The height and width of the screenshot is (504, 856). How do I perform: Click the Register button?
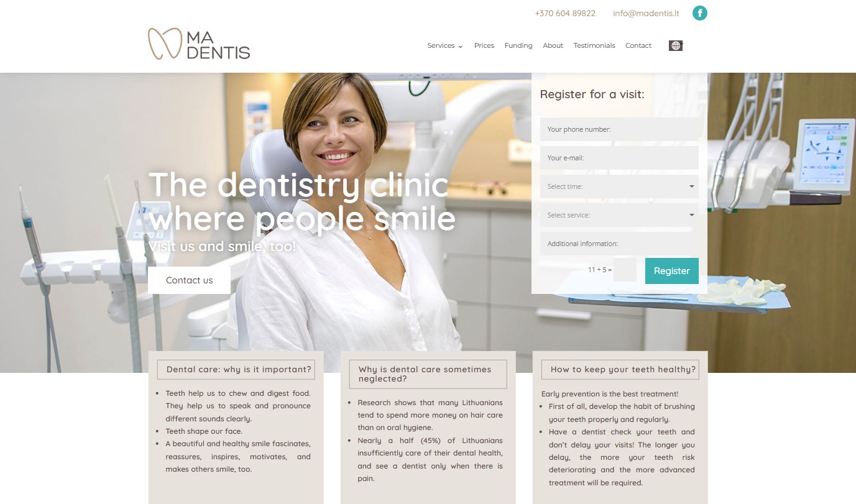point(672,271)
